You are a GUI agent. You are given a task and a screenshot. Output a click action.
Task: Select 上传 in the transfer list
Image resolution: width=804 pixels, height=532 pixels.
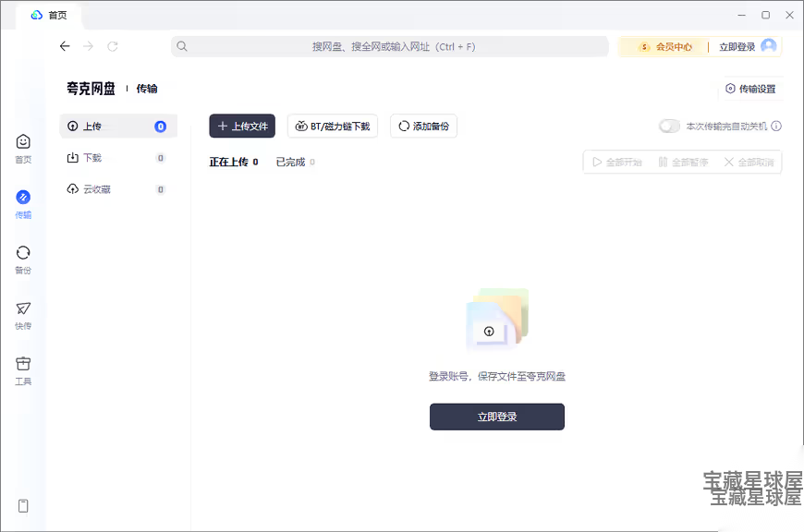(x=118, y=127)
